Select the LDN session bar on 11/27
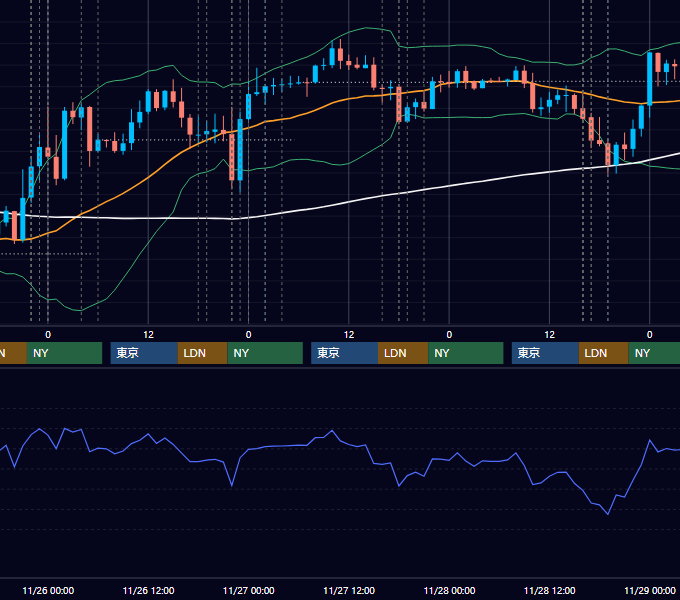The width and height of the screenshot is (680, 600). coord(403,353)
